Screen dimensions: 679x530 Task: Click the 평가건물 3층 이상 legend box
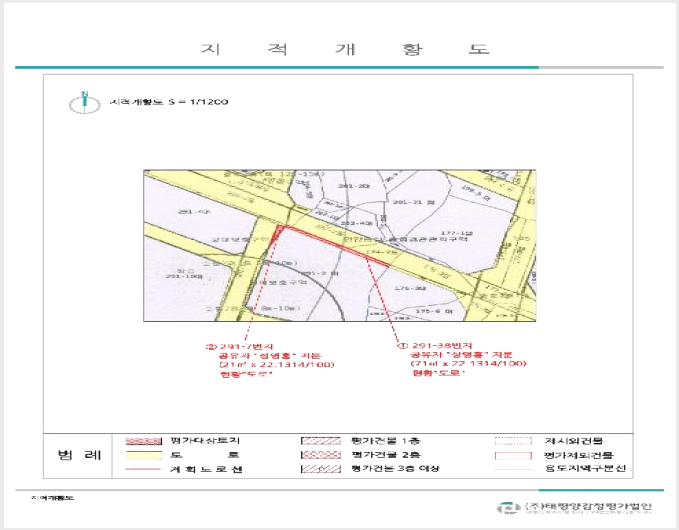coord(321,469)
